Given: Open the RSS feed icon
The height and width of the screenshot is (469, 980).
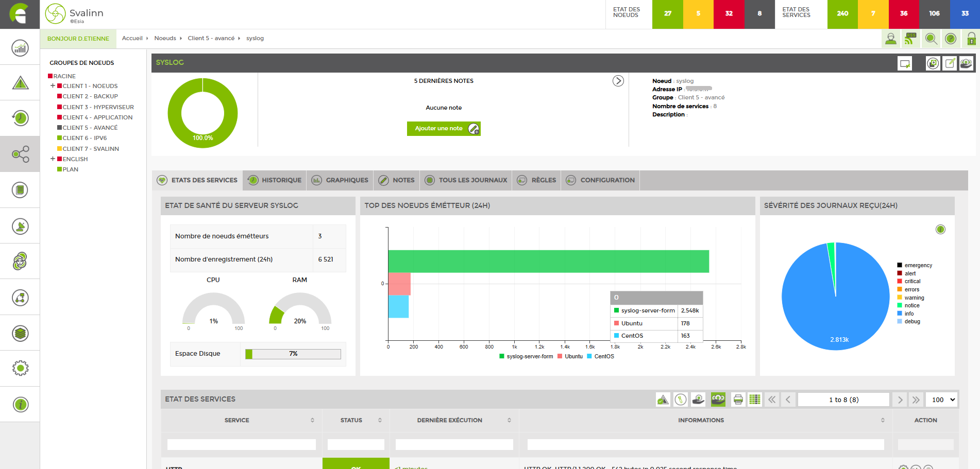Looking at the screenshot, I should click(910, 39).
